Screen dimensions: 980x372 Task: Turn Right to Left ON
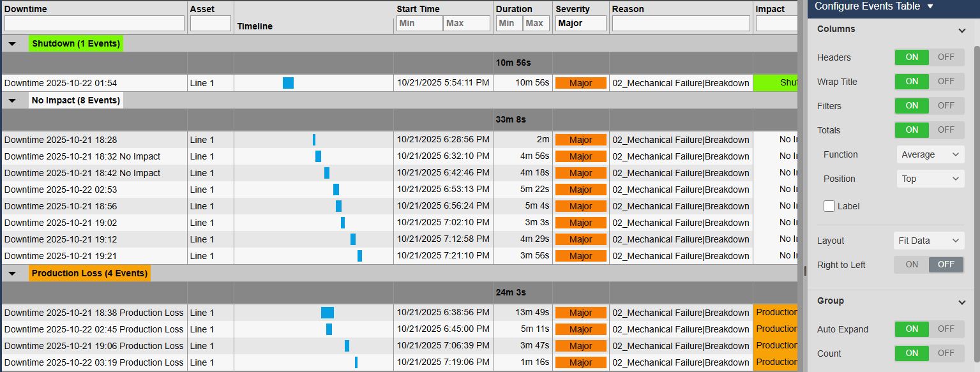(912, 265)
